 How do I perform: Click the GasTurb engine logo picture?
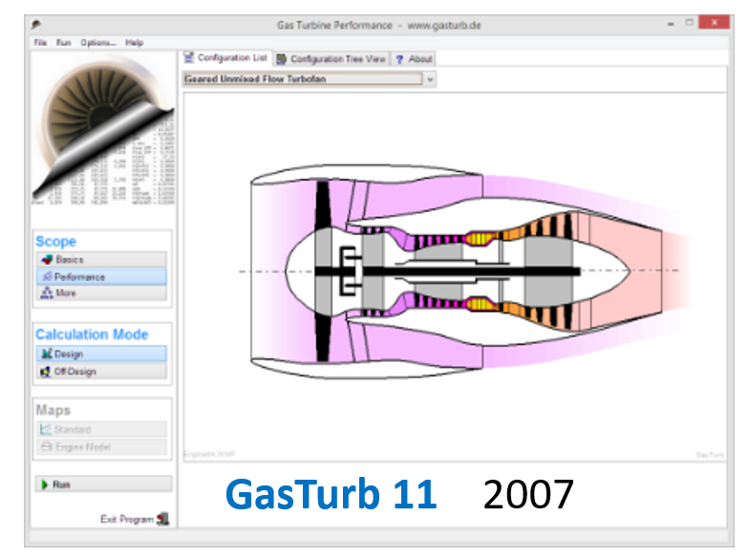tap(103, 130)
